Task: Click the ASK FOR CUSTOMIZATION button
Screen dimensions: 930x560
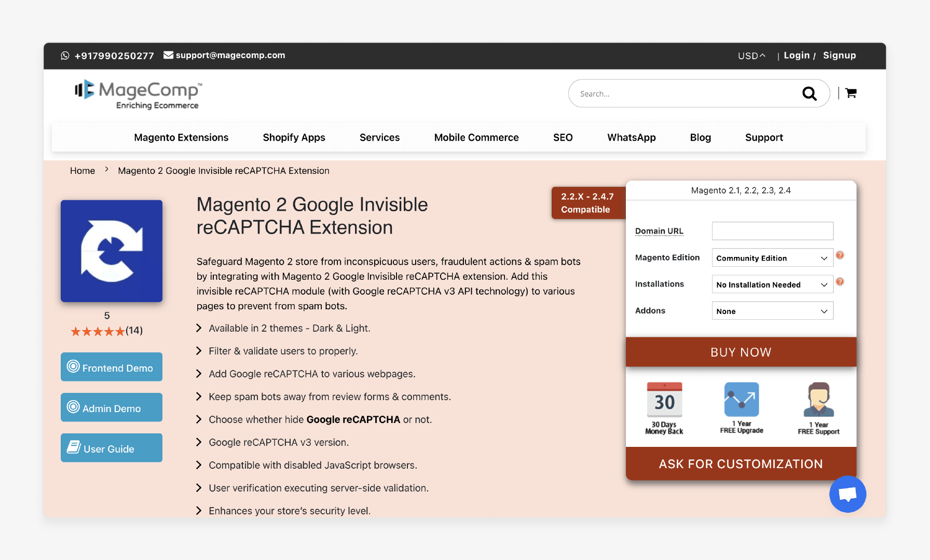Action: 741,463
